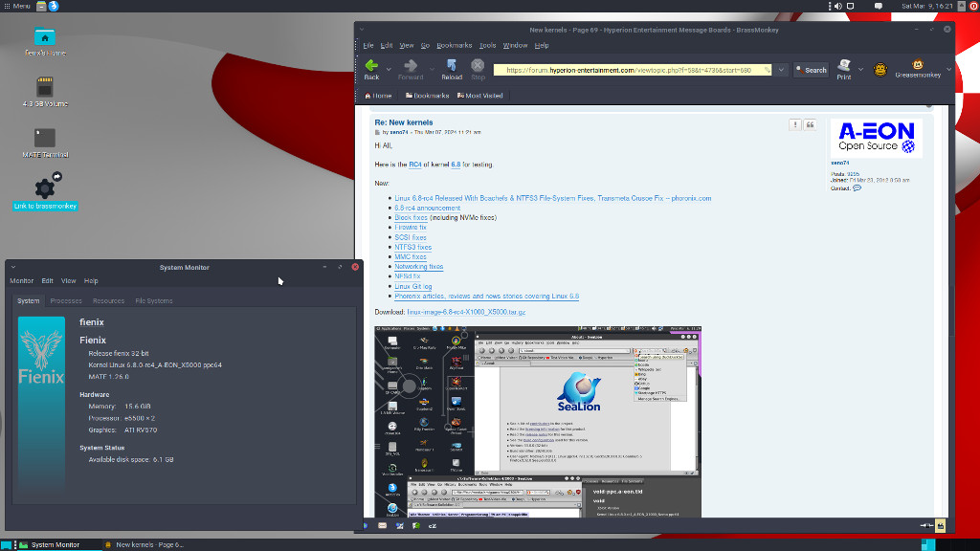This screenshot has height=551, width=980.
Task: Open the Greasemonkey dropdown arrow
Action: click(948, 70)
